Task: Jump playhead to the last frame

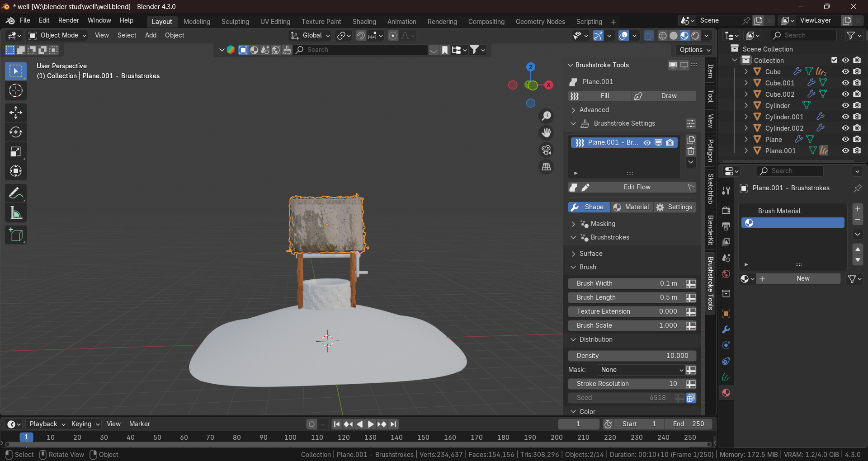Action: [x=393, y=424]
